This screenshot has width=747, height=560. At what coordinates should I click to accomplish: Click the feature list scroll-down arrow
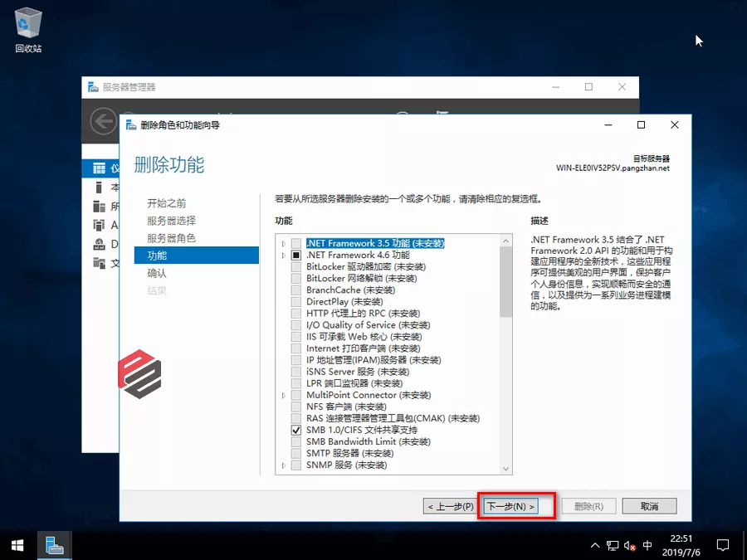[505, 468]
